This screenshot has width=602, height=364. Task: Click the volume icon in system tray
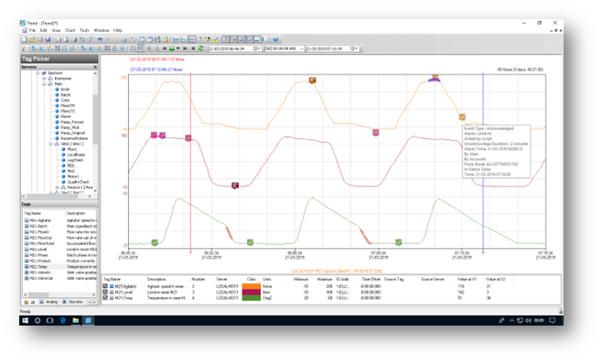(x=528, y=320)
